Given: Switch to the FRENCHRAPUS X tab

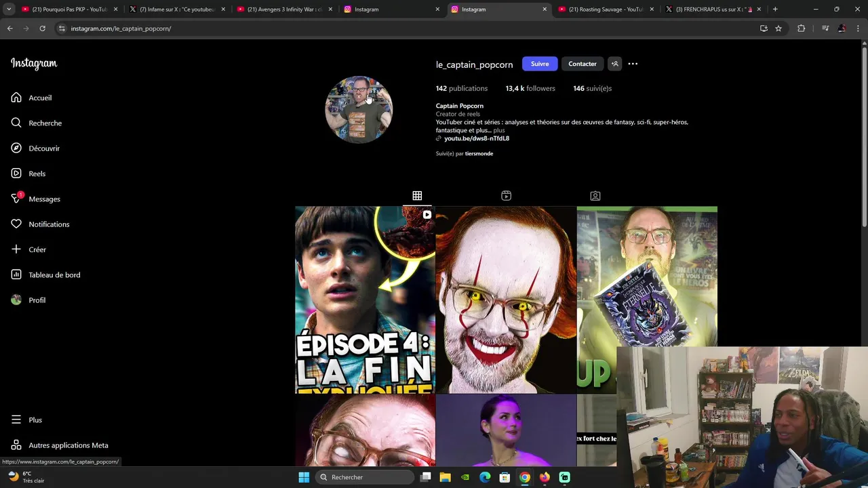Looking at the screenshot, I should [712, 9].
